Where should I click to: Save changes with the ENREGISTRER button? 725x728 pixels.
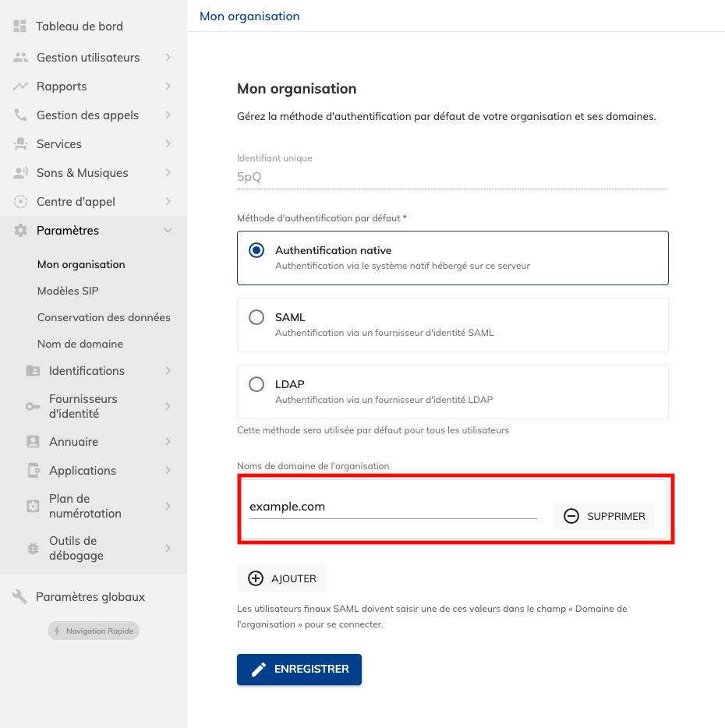pos(299,669)
